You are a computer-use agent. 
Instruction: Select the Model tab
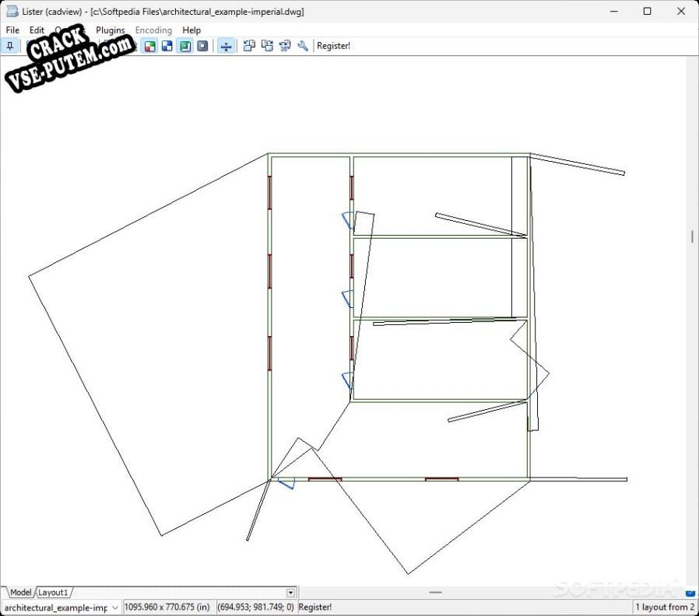click(20, 593)
